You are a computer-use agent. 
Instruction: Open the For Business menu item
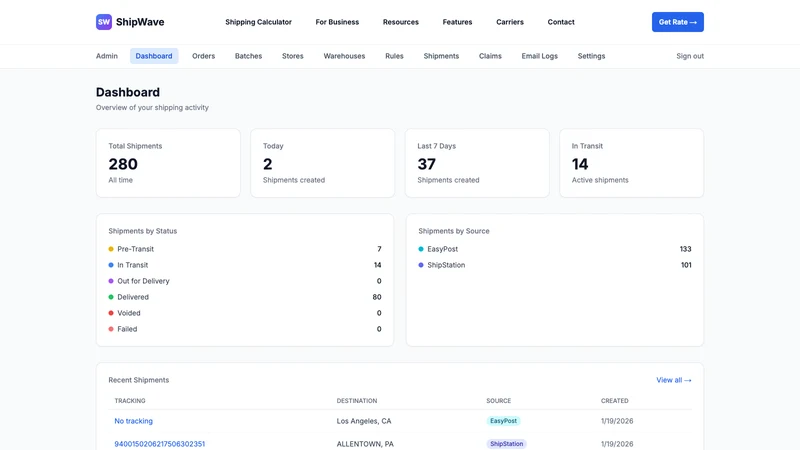point(337,22)
